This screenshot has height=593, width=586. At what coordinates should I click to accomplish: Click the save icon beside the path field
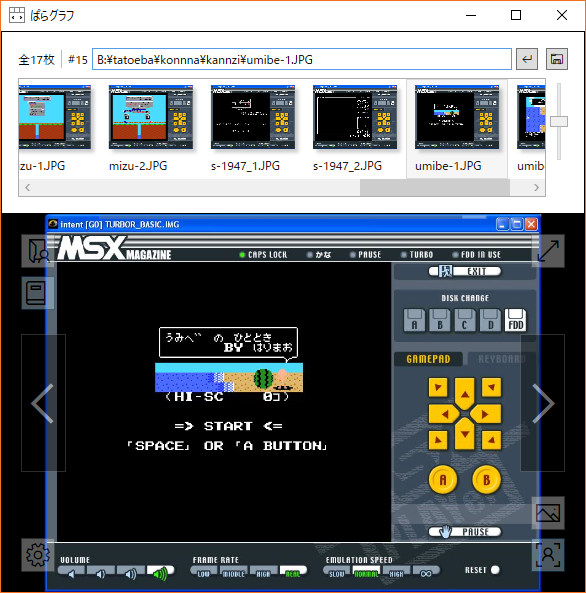click(x=556, y=59)
